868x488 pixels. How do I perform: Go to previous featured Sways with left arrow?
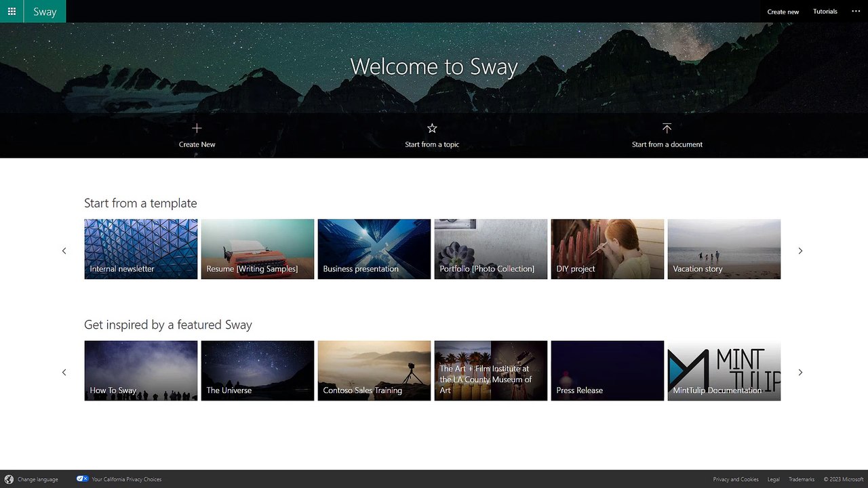coord(64,372)
